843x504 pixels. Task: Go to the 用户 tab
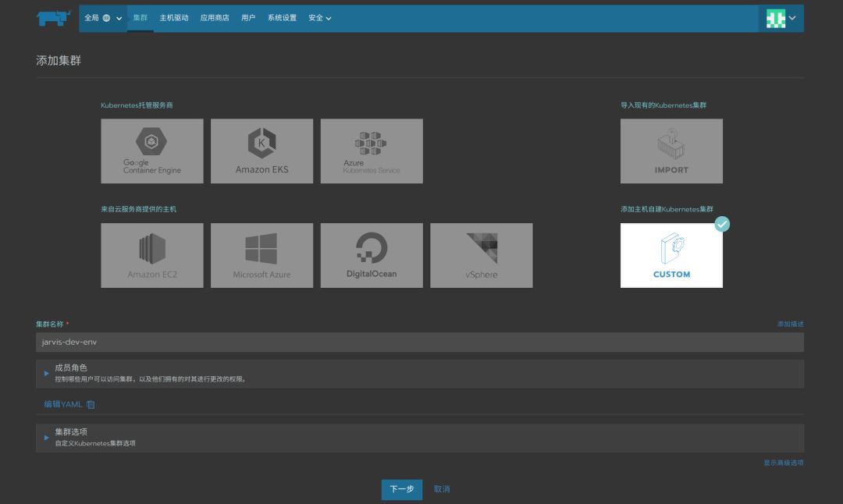(x=248, y=18)
